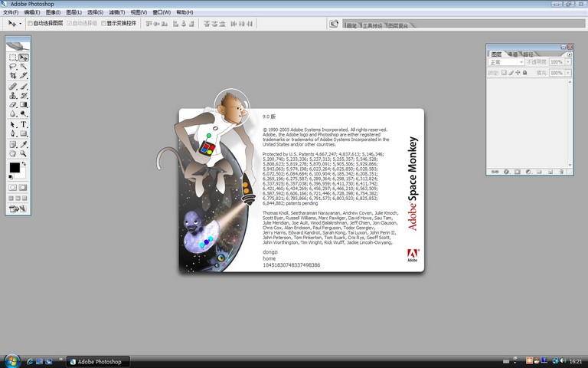The height and width of the screenshot is (368, 588).
Task: Select the Pen tool
Action: [13, 133]
